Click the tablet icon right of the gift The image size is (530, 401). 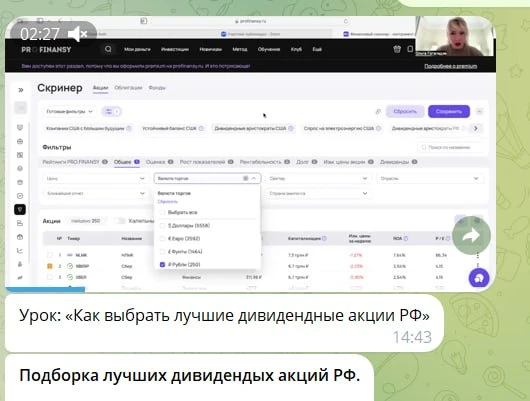(410, 49)
